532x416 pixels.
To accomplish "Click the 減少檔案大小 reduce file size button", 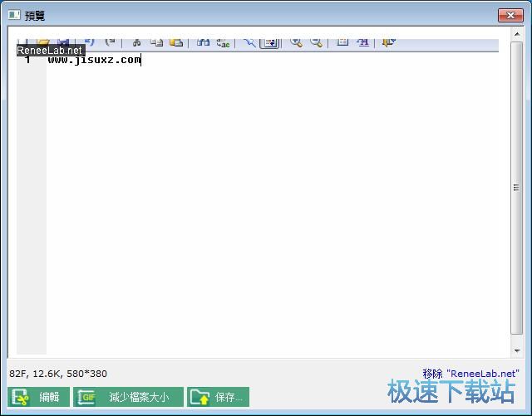I will point(128,397).
